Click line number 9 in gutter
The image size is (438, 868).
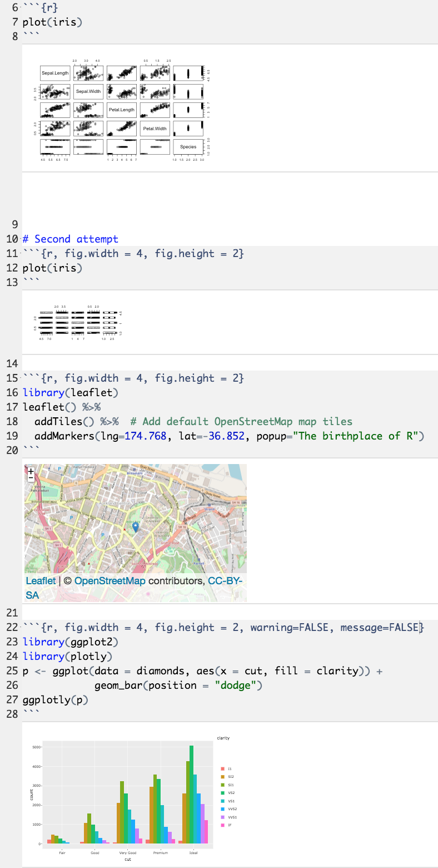(x=14, y=225)
